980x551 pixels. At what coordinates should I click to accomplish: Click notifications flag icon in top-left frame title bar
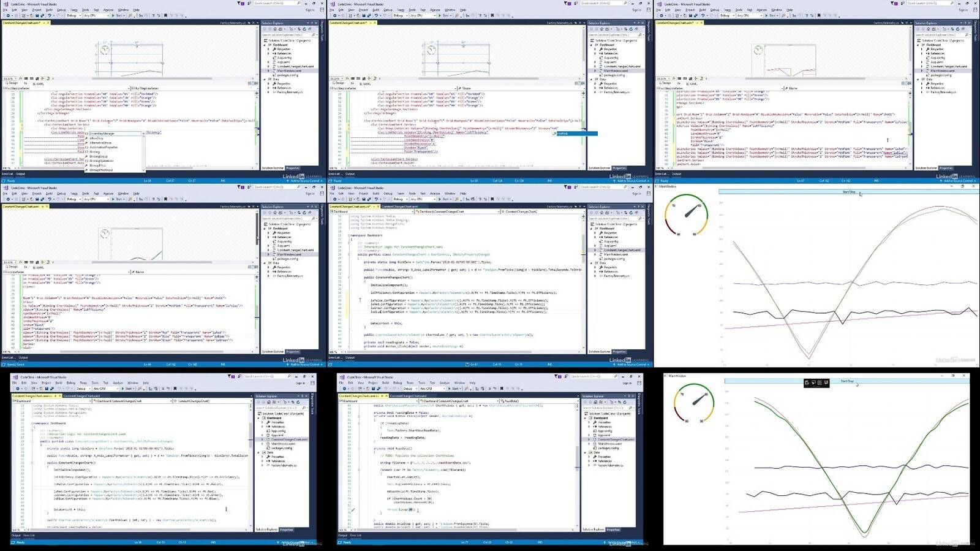point(239,3)
